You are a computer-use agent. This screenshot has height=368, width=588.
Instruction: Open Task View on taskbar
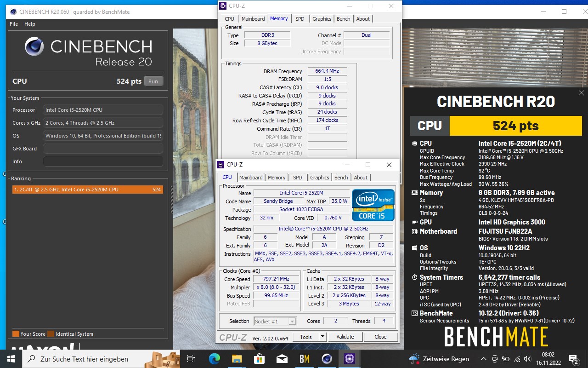[x=191, y=359]
